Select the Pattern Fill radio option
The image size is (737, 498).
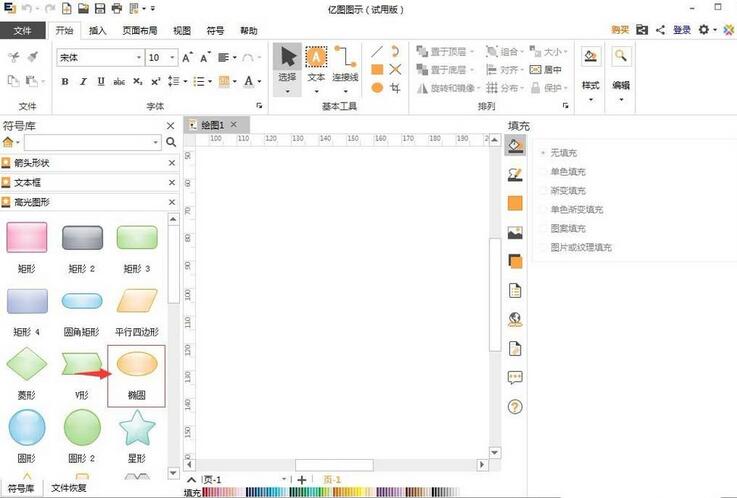click(x=563, y=228)
